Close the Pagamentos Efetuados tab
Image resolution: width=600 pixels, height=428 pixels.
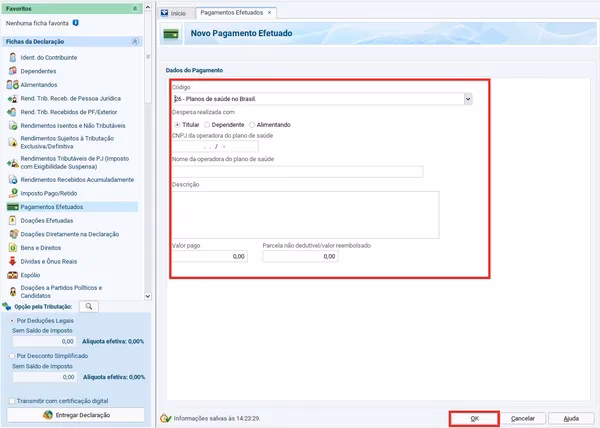tap(268, 12)
